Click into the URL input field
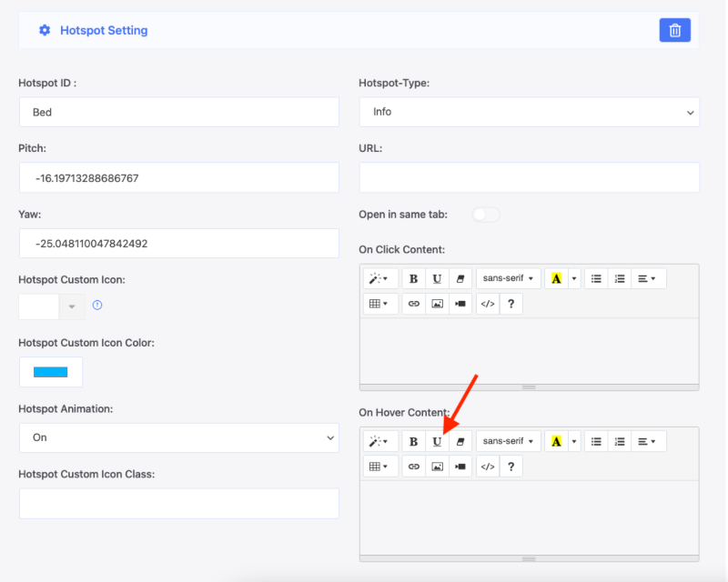 click(529, 177)
